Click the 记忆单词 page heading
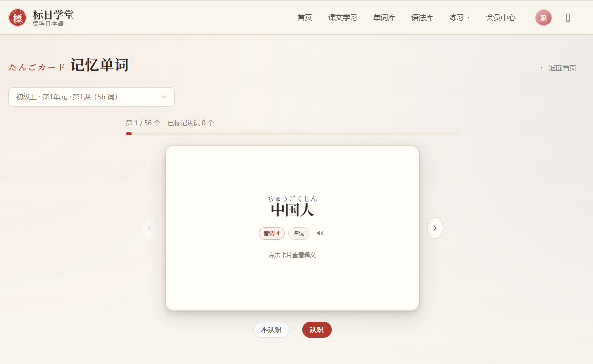593x364 pixels. click(99, 65)
